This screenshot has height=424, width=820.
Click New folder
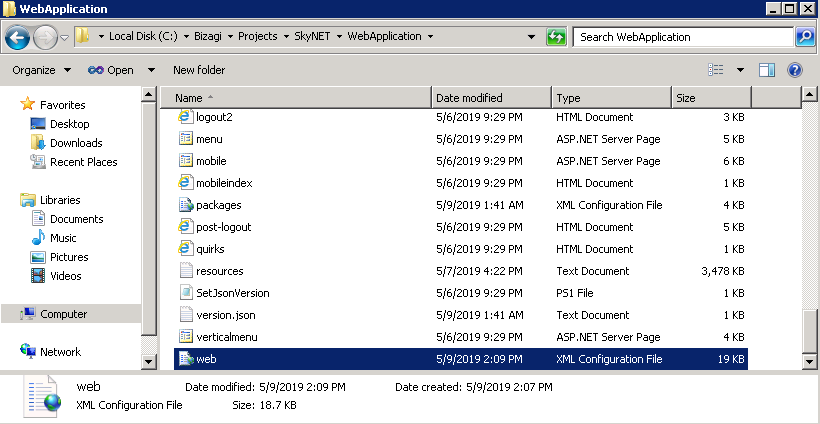199,70
